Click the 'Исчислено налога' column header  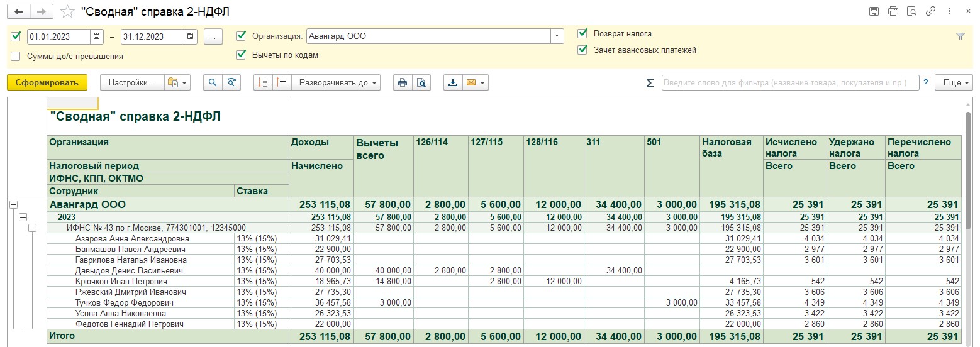795,148
